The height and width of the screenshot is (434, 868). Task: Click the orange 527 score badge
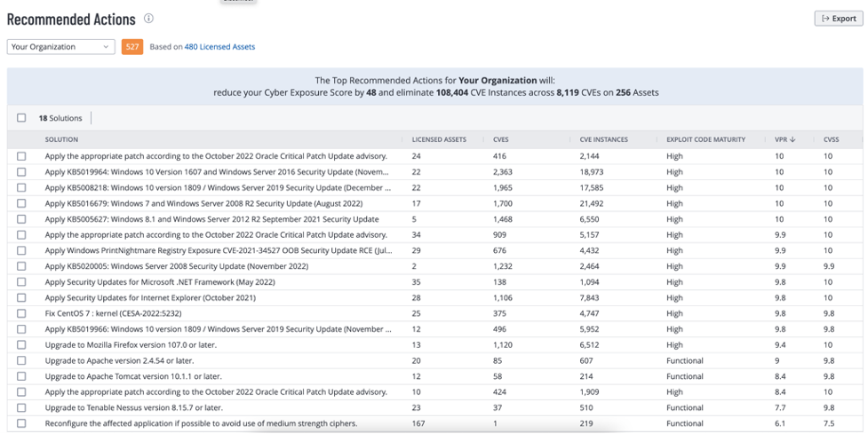tap(131, 47)
